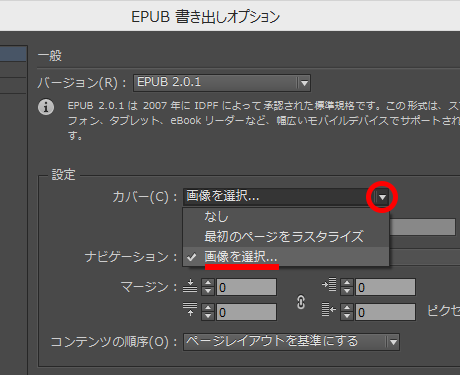Click the 一般 section heading
Image resolution: width=460 pixels, height=375 pixels.
click(x=50, y=56)
